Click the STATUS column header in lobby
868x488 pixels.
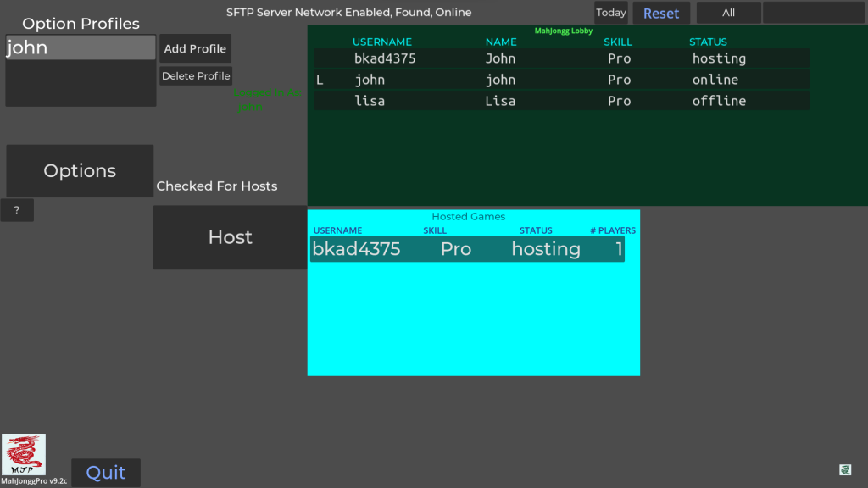pos(708,42)
